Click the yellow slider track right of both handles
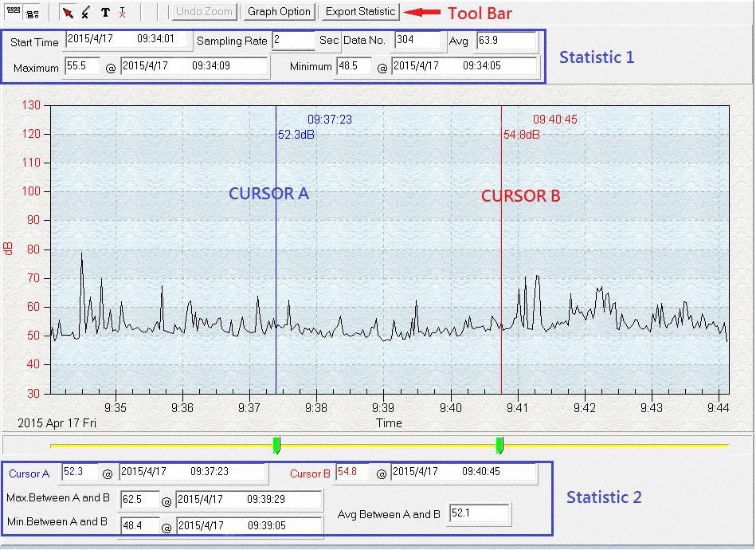 616,446
